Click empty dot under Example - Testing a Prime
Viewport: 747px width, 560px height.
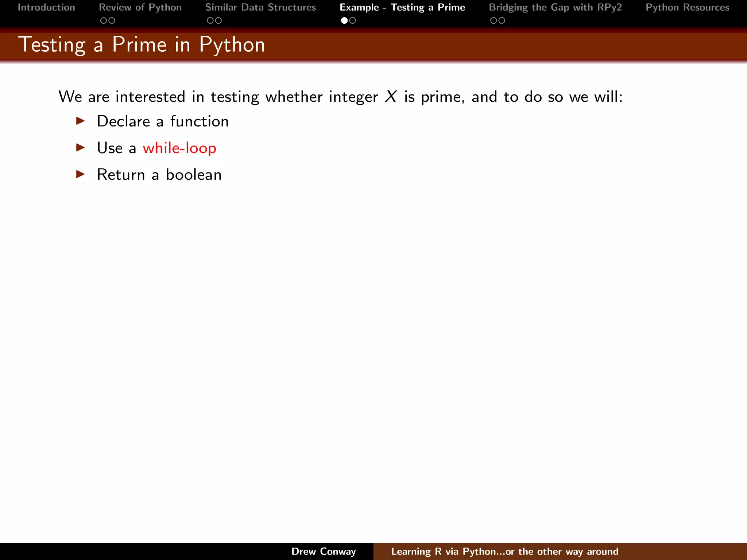tap(353, 21)
